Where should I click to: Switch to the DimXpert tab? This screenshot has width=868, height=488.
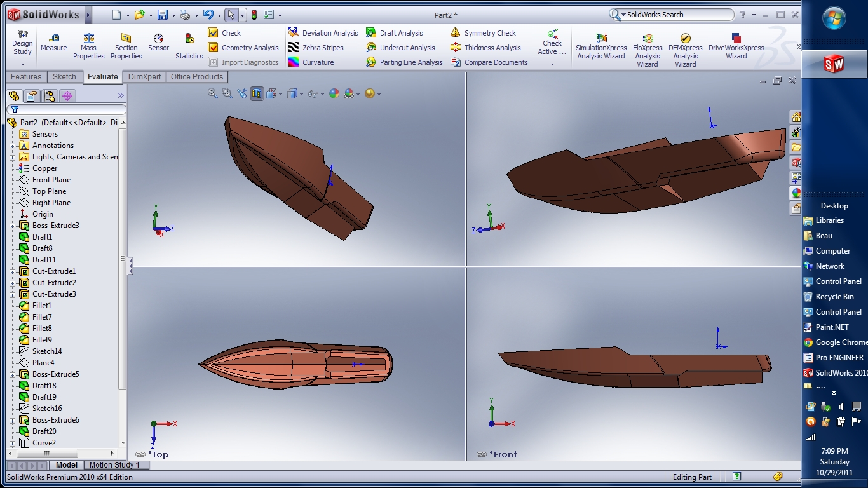tap(144, 77)
